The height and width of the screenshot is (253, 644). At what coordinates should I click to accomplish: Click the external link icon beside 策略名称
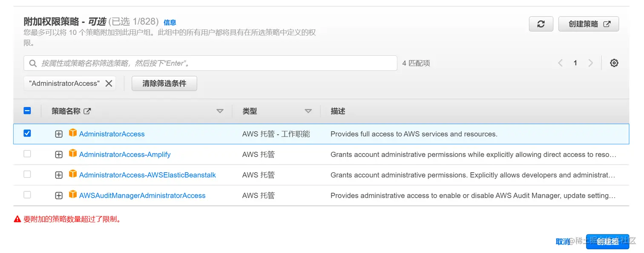point(87,111)
